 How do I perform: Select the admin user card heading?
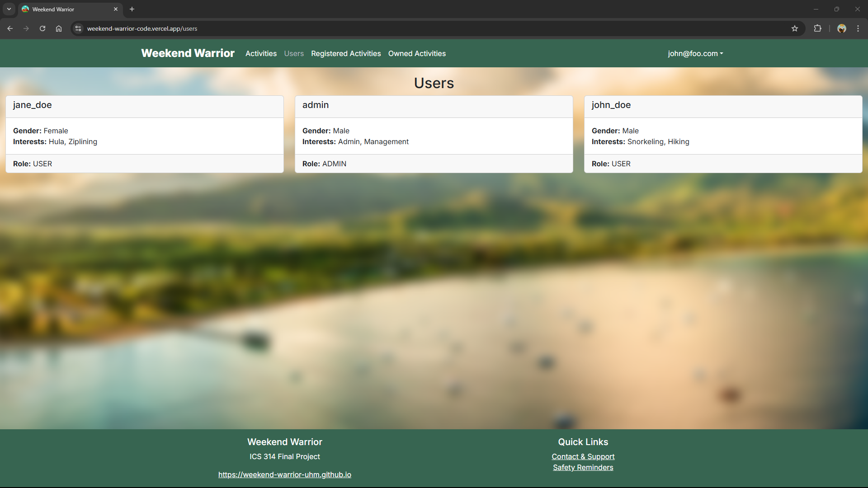point(315,105)
